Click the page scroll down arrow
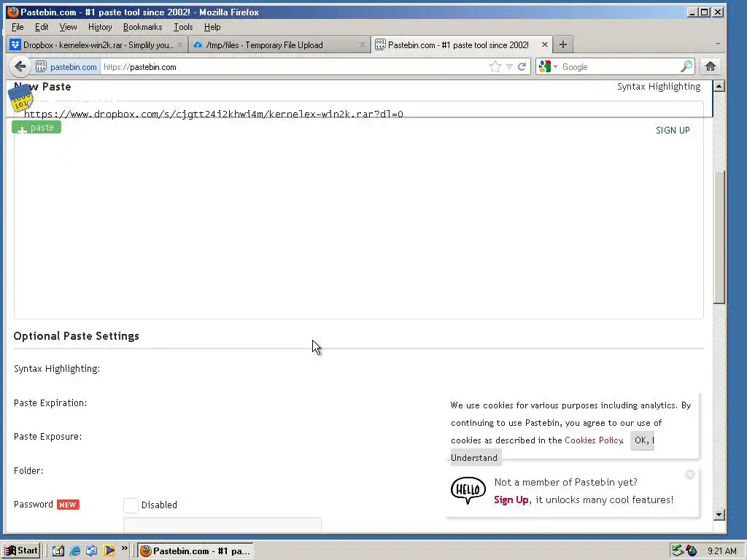 coord(719,514)
